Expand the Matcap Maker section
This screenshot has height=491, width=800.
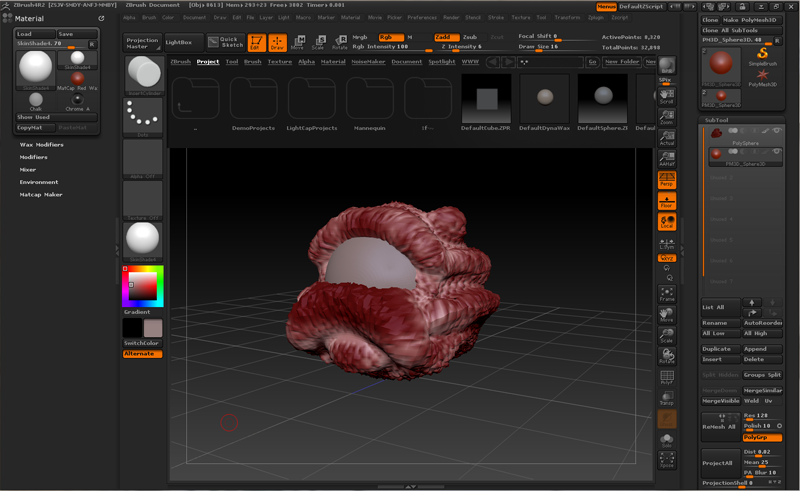pyautogui.click(x=41, y=194)
